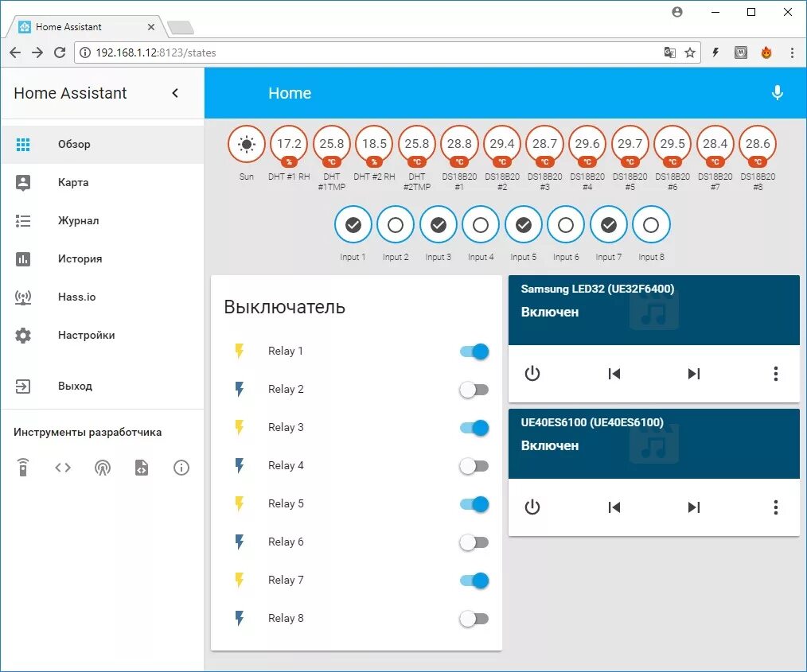Image resolution: width=807 pixels, height=672 pixels.
Task: Bookmark this page with the star
Action: point(690,52)
